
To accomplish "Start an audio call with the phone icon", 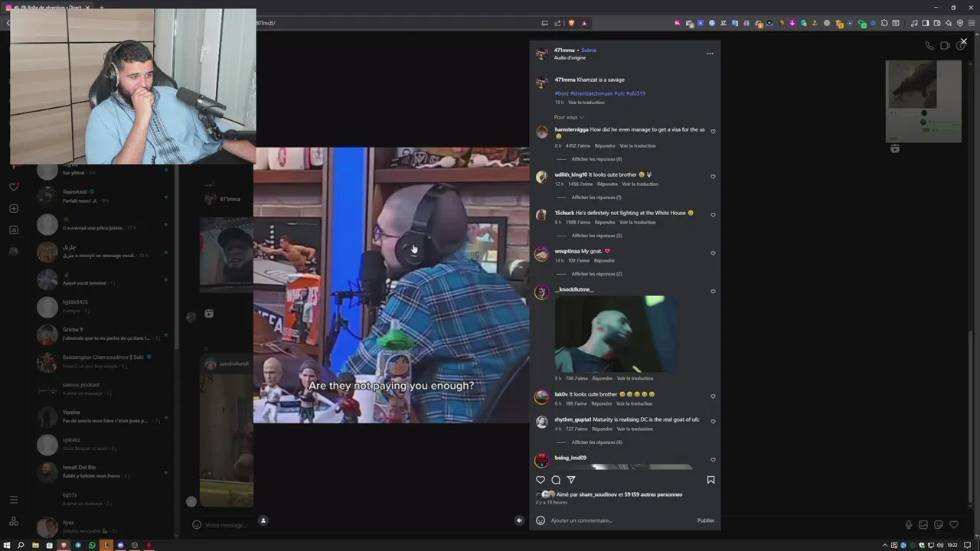I will click(x=929, y=46).
